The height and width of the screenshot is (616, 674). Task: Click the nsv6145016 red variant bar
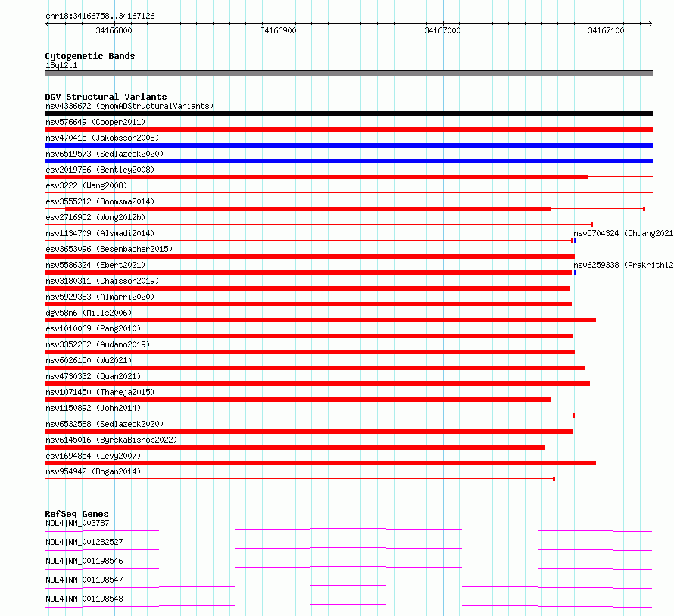[x=295, y=447]
